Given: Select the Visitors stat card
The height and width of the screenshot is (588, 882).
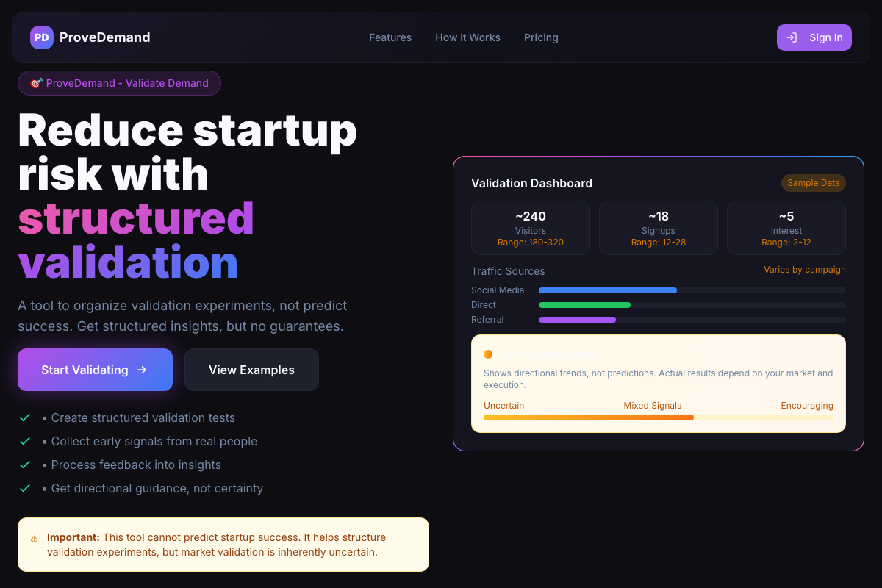Looking at the screenshot, I should (531, 228).
